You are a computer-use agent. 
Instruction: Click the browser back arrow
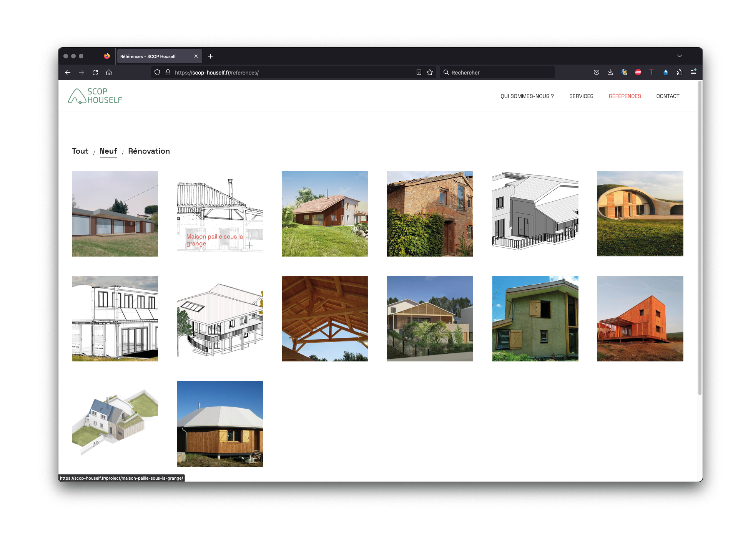point(68,72)
